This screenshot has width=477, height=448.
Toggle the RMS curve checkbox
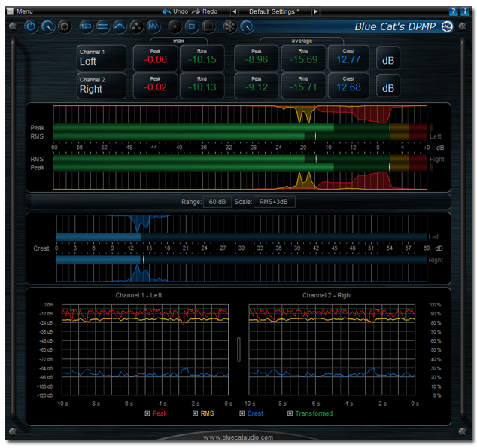coord(196,413)
